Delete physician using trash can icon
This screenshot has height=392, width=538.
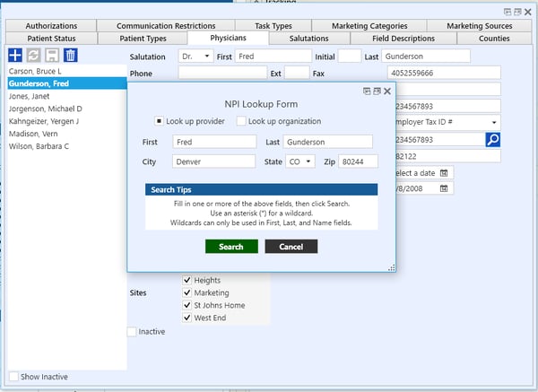[70, 55]
